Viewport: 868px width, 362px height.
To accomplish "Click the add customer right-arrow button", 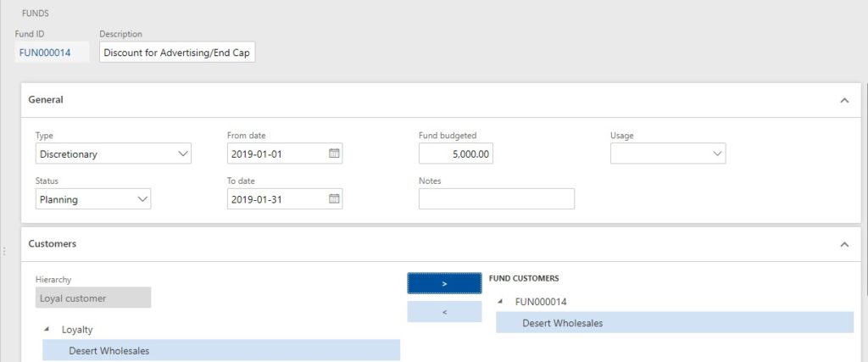I will pyautogui.click(x=444, y=283).
